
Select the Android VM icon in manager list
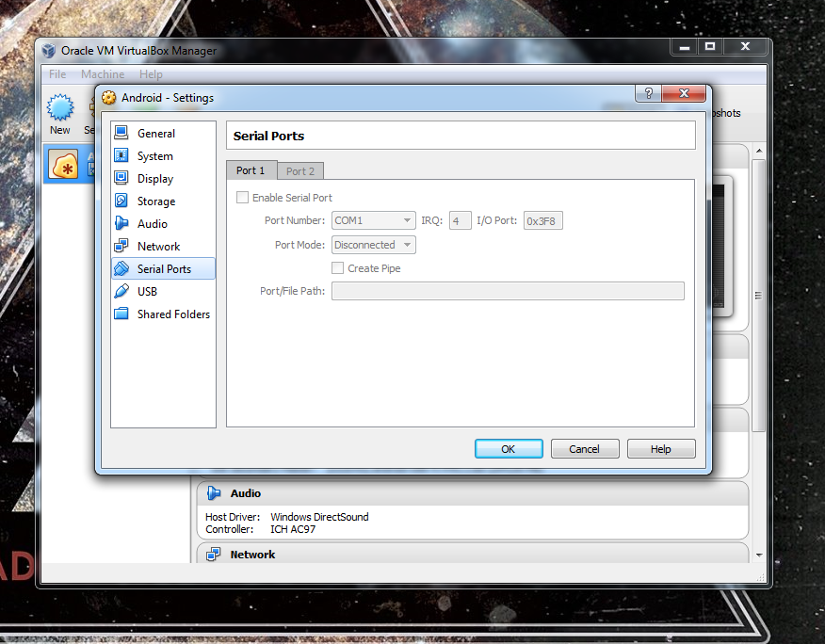(x=64, y=165)
